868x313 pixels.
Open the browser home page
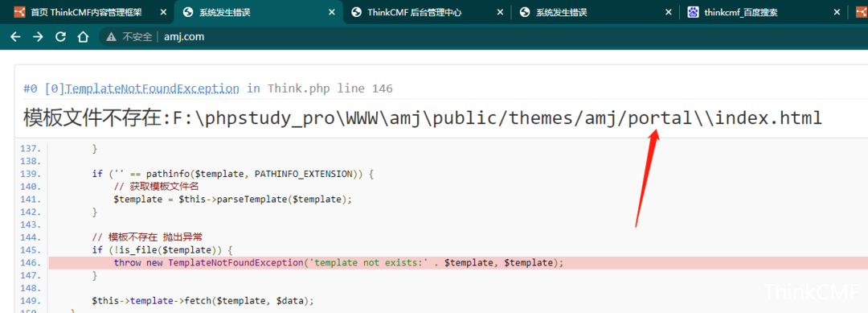pyautogui.click(x=83, y=37)
